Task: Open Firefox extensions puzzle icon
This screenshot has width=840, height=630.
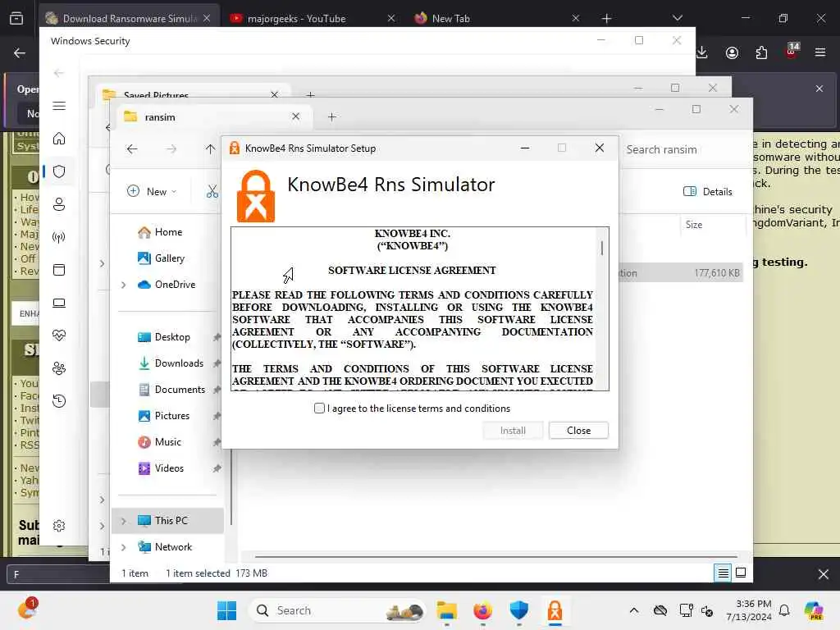Action: coord(761,52)
